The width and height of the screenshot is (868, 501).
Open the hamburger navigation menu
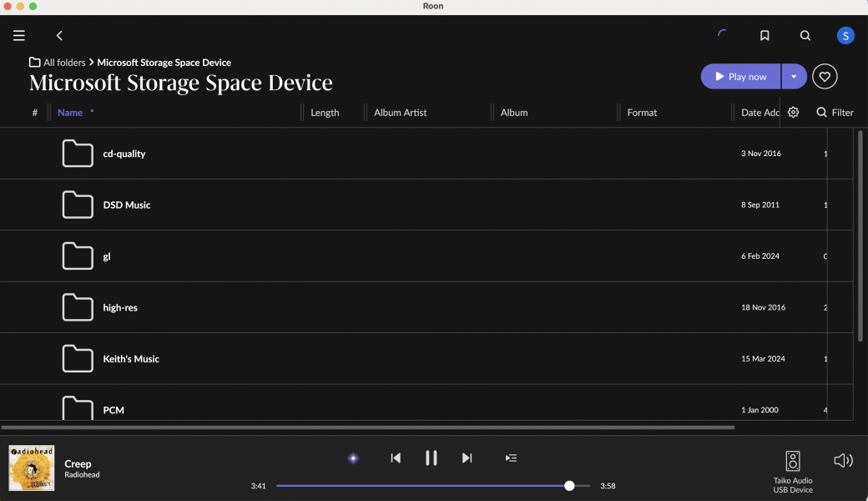tap(19, 35)
